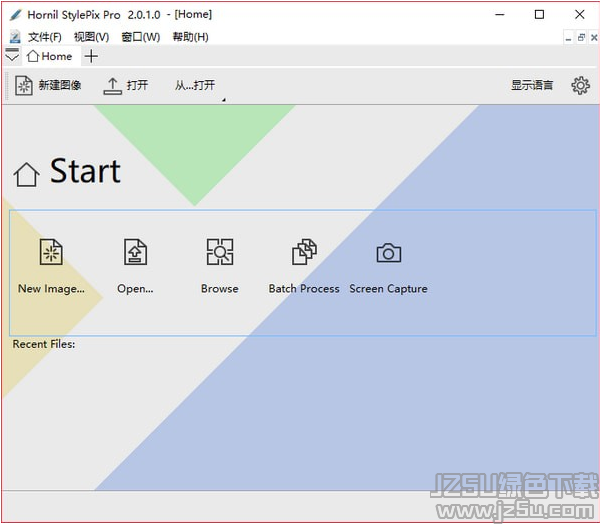Open the 文件(F) menu
600x524 pixels.
[x=44, y=37]
